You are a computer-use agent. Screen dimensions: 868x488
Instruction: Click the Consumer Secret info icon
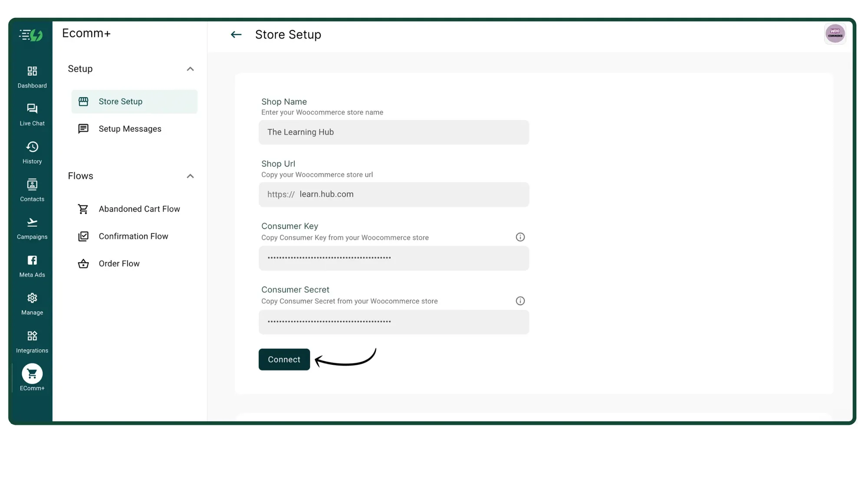pos(520,301)
